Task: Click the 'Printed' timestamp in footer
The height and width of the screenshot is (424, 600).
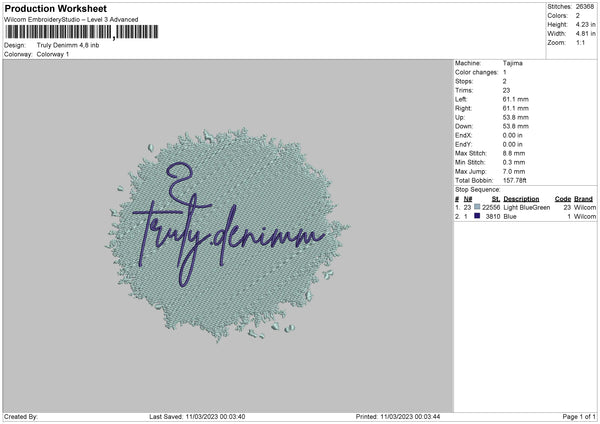Action: pos(398,416)
